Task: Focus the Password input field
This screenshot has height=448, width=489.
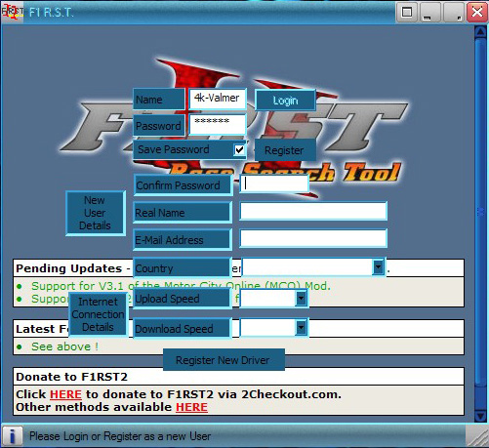Action: [218, 124]
